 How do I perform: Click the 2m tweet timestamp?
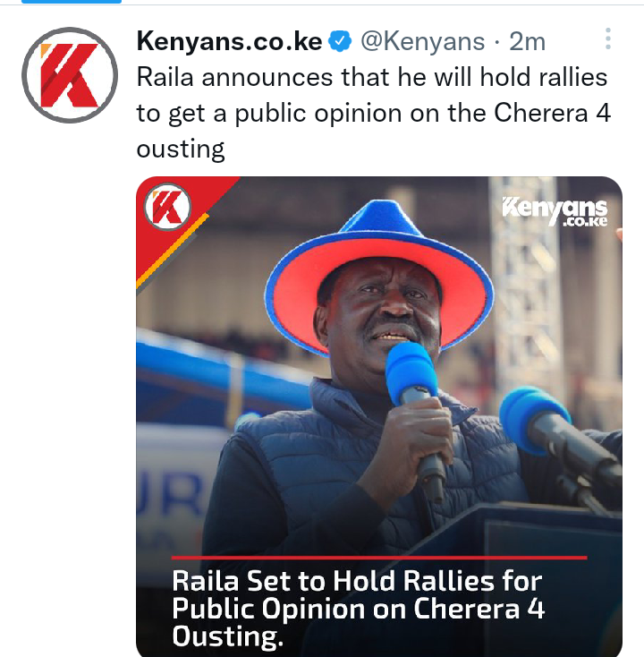point(527,41)
